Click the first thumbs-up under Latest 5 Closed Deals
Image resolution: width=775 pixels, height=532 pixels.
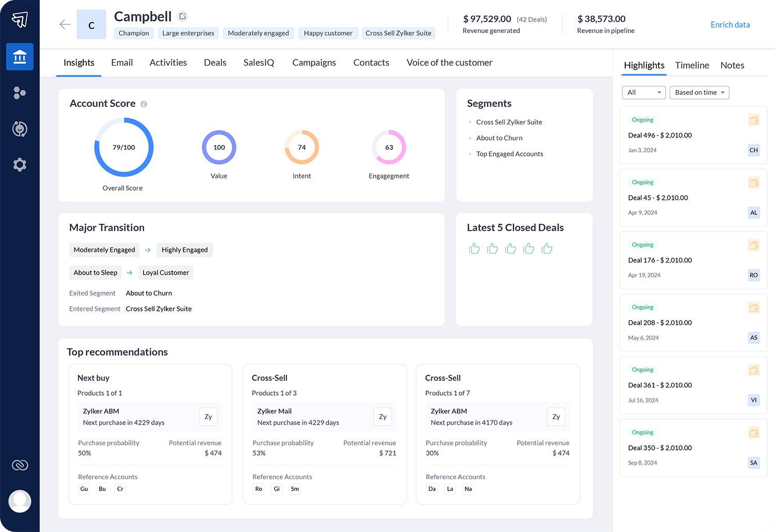474,248
